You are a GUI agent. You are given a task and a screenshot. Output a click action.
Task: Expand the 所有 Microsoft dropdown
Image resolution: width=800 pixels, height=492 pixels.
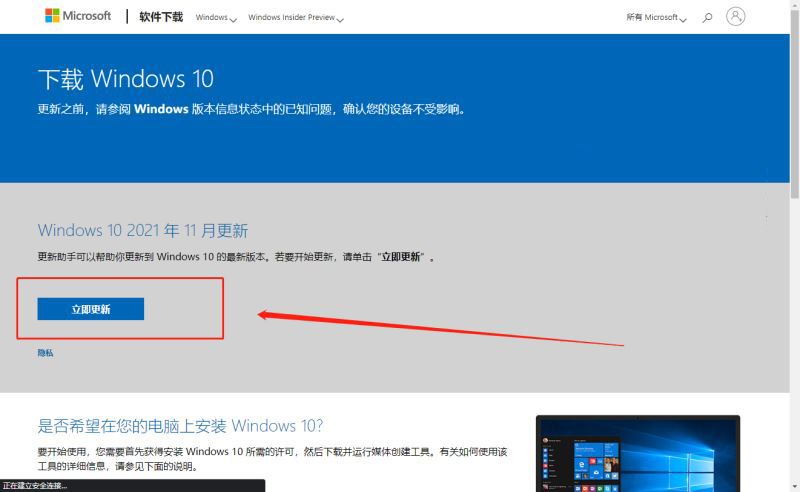point(656,17)
